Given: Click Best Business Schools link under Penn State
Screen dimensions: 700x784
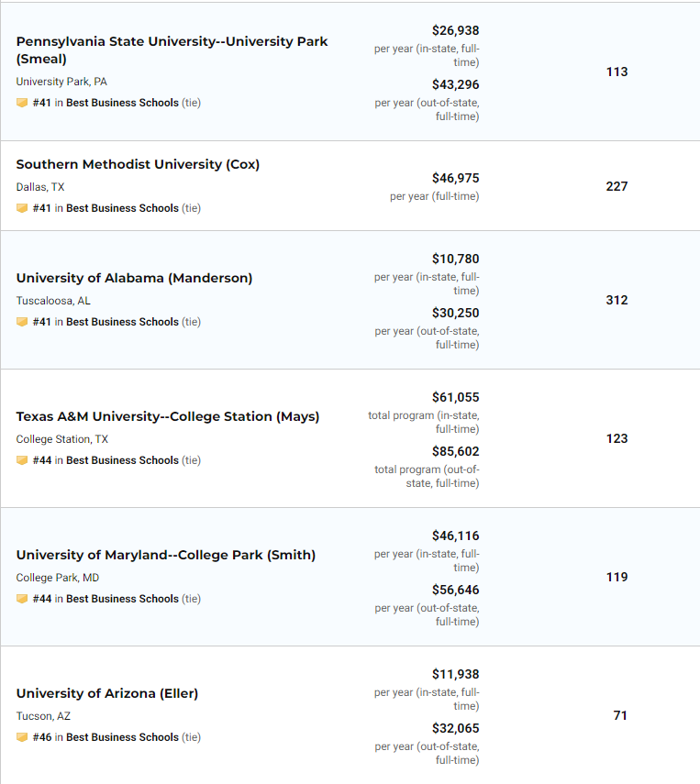Looking at the screenshot, I should coord(122,103).
